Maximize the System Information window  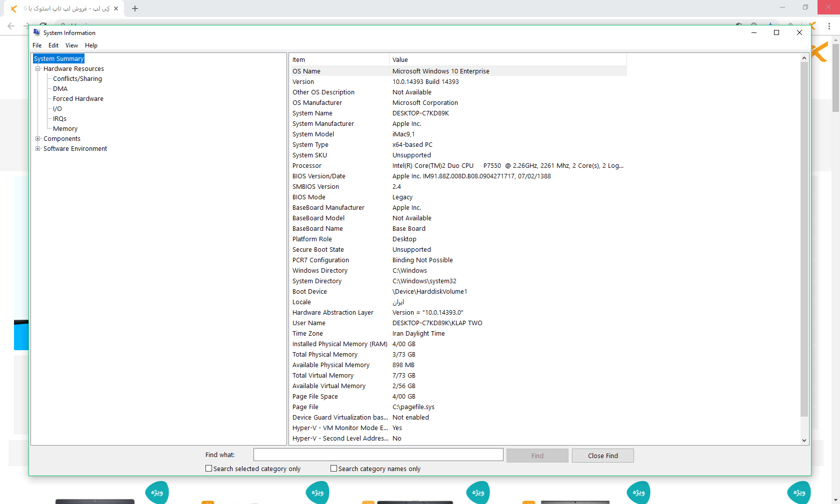pyautogui.click(x=776, y=32)
